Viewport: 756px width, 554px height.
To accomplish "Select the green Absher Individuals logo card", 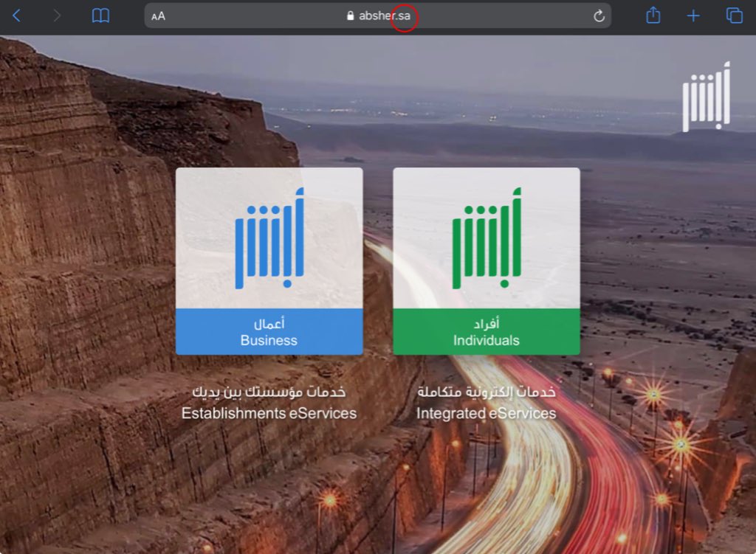I will click(x=487, y=238).
